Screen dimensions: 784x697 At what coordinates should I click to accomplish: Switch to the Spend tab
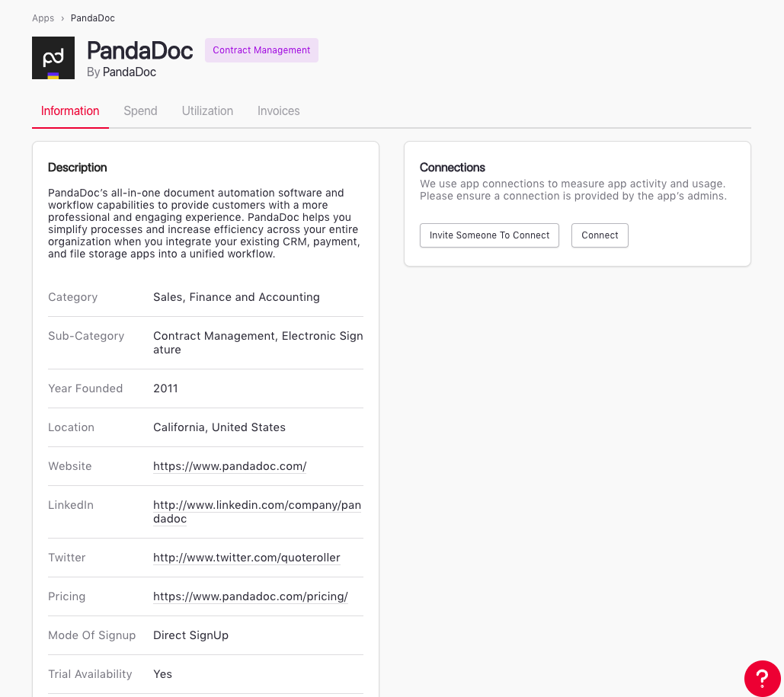[140, 111]
